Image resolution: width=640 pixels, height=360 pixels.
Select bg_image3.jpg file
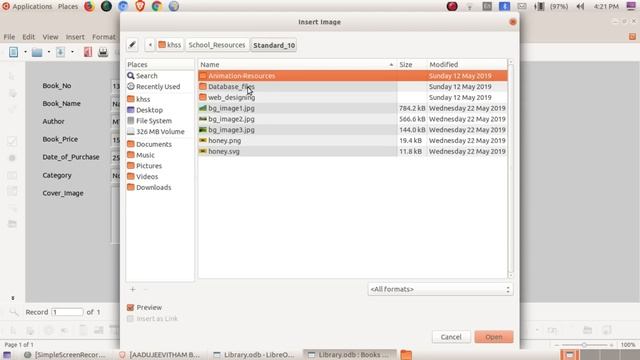coord(353,130)
